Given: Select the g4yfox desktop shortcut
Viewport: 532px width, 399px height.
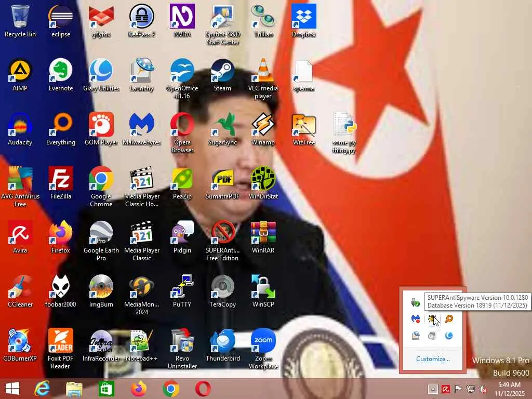Looking at the screenshot, I should [101, 20].
